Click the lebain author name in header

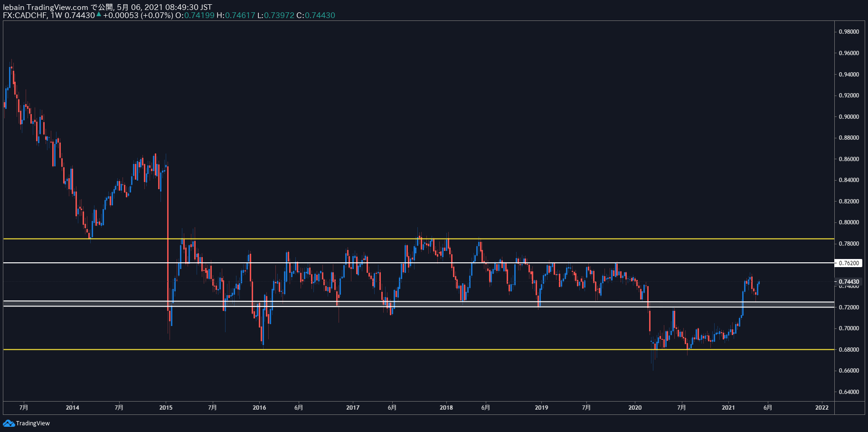click(x=14, y=7)
